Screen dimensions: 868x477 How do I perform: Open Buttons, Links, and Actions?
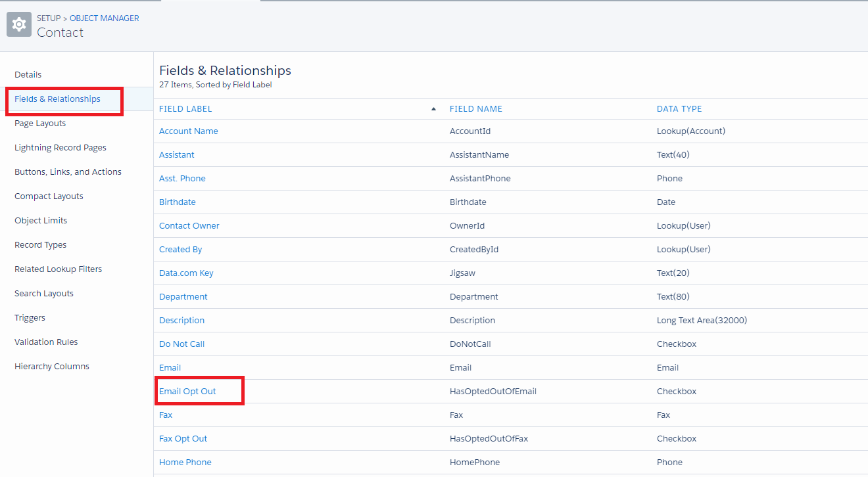click(68, 172)
